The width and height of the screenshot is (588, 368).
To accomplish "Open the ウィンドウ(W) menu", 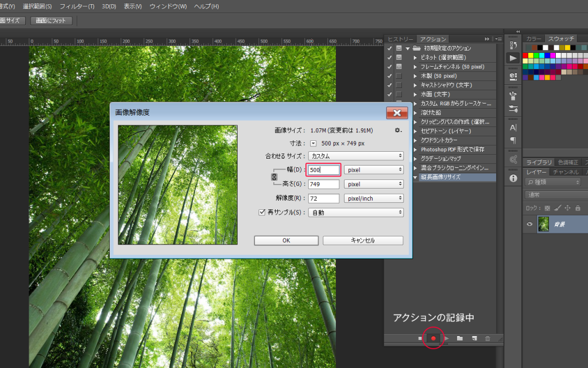I will [x=168, y=6].
